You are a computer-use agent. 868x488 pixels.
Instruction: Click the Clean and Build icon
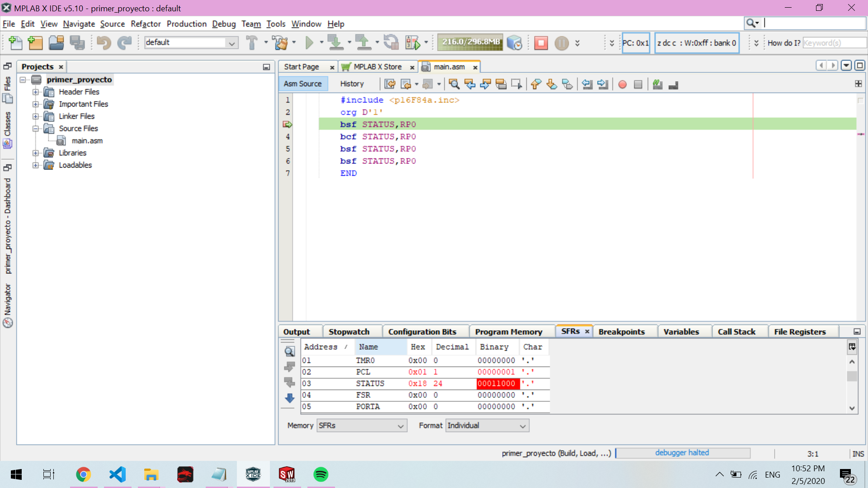click(280, 43)
